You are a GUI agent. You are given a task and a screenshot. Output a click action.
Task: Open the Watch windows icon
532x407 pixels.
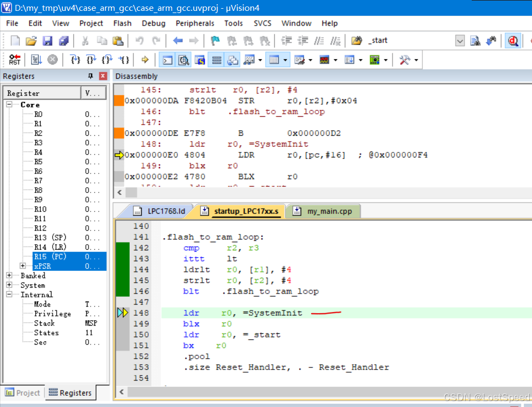(x=249, y=60)
